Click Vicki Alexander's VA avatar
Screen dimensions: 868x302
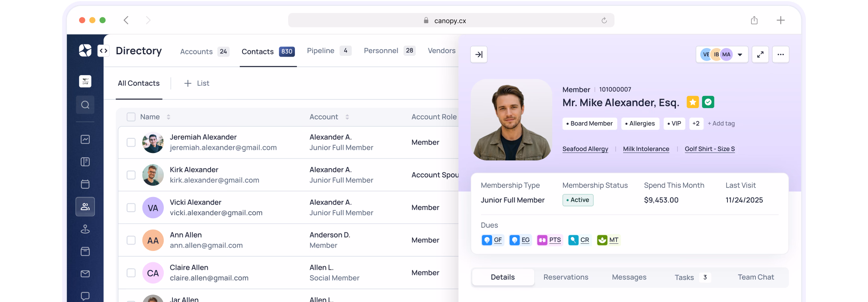coord(153,208)
